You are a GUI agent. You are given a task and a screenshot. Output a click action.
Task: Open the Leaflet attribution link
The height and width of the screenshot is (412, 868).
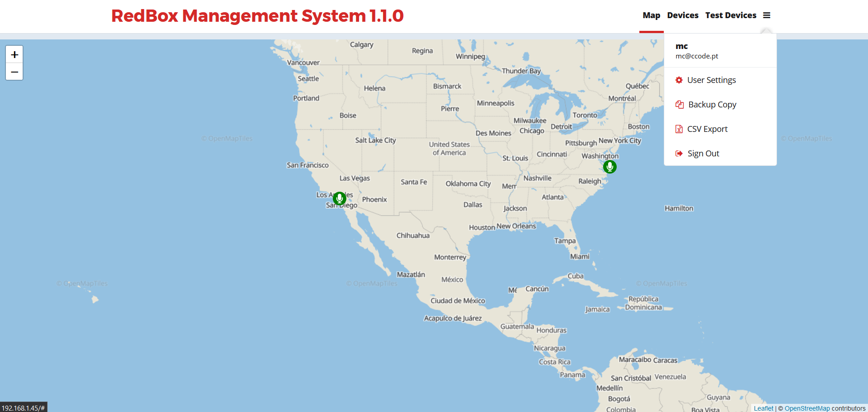point(763,408)
